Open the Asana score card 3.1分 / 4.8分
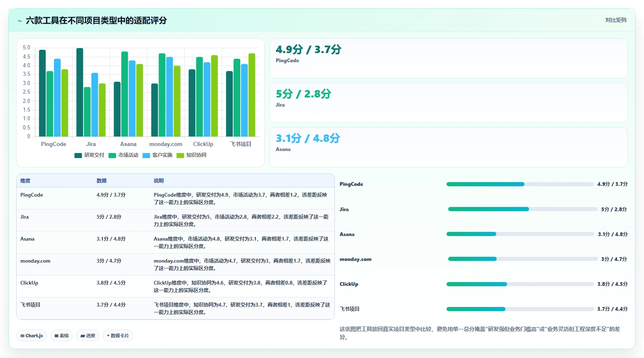 449,147
